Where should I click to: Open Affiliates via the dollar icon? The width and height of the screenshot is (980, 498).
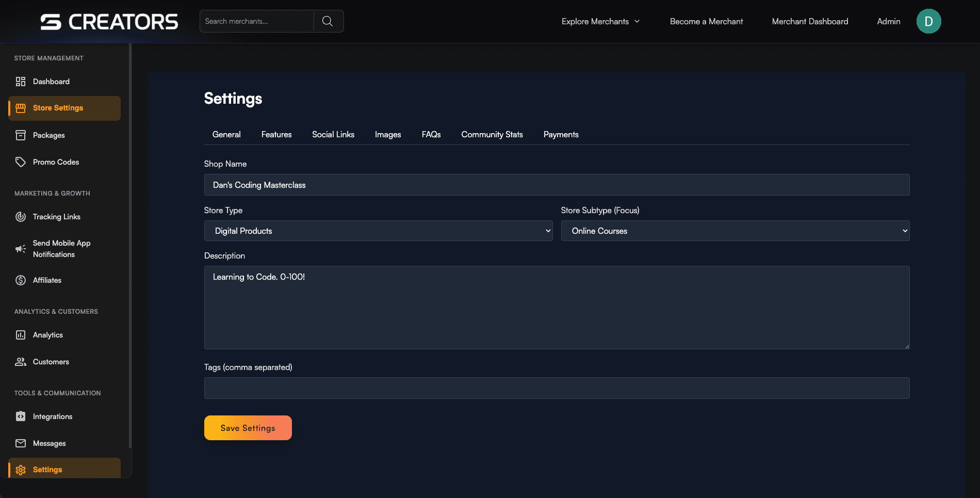point(21,280)
